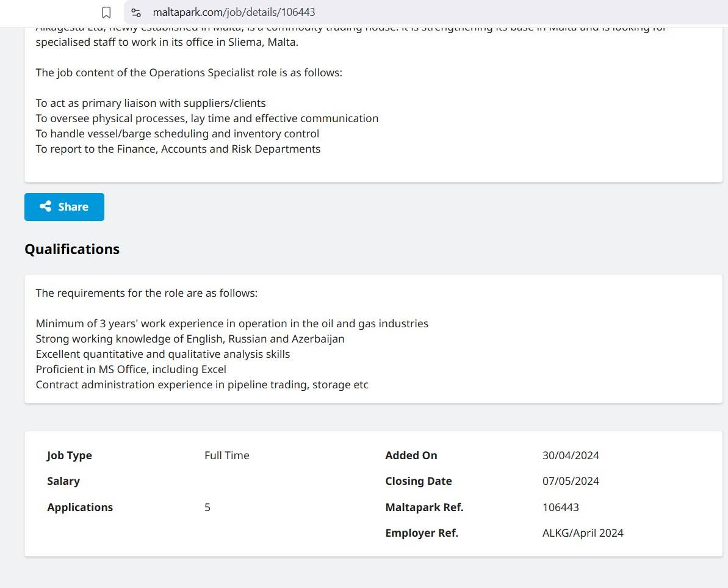This screenshot has width=728, height=588.
Task: Click the Added On date 30/04/2024
Action: pos(571,455)
